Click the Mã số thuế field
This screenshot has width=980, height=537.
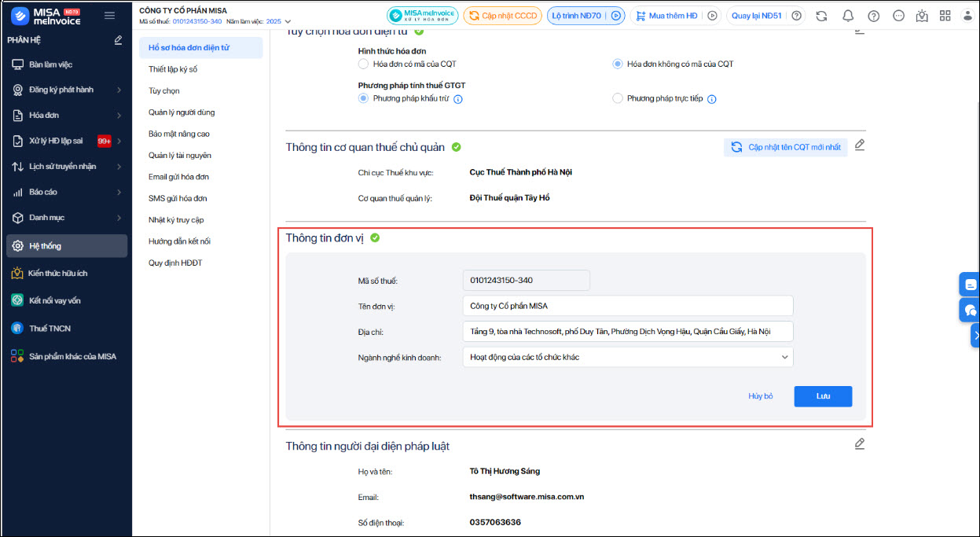[x=527, y=280]
